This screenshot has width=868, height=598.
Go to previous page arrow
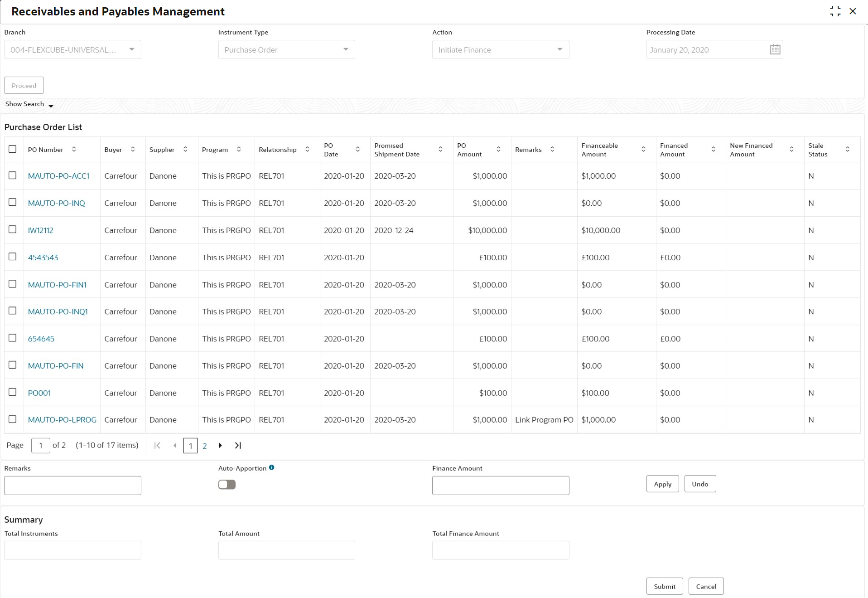tap(175, 446)
